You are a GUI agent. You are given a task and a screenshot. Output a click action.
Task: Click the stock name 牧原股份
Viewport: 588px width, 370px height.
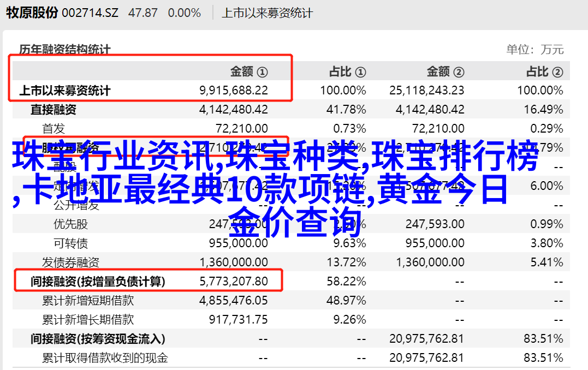(32, 13)
